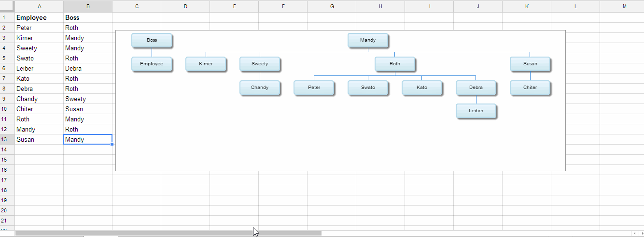This screenshot has width=644, height=237.
Task: Select cell containing Leiber in column A
Action: 39,68
